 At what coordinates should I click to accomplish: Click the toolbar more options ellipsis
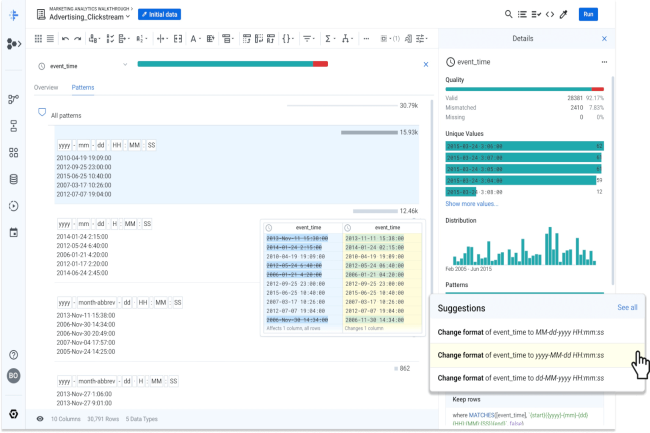click(366, 39)
